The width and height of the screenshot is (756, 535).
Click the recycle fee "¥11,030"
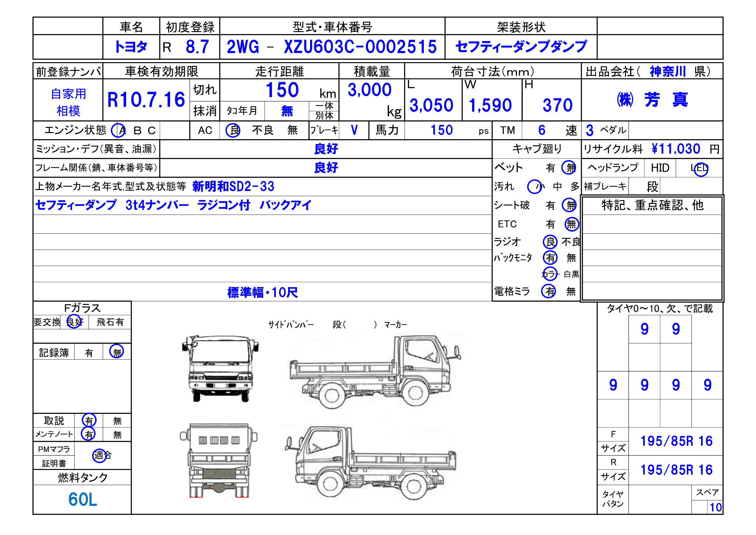(x=676, y=149)
